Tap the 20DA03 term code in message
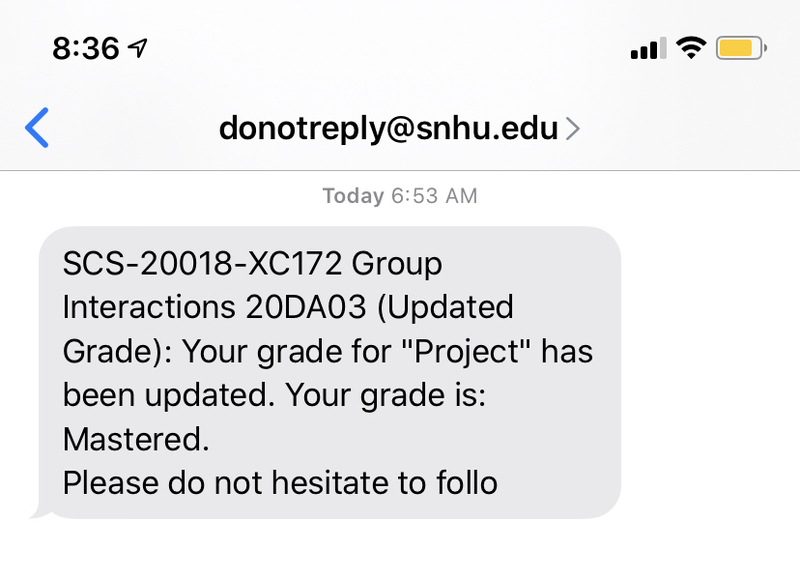 point(306,307)
